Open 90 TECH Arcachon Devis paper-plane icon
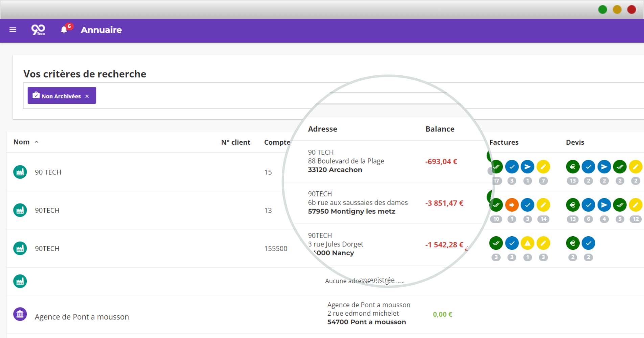This screenshot has width=644, height=338. coord(604,167)
